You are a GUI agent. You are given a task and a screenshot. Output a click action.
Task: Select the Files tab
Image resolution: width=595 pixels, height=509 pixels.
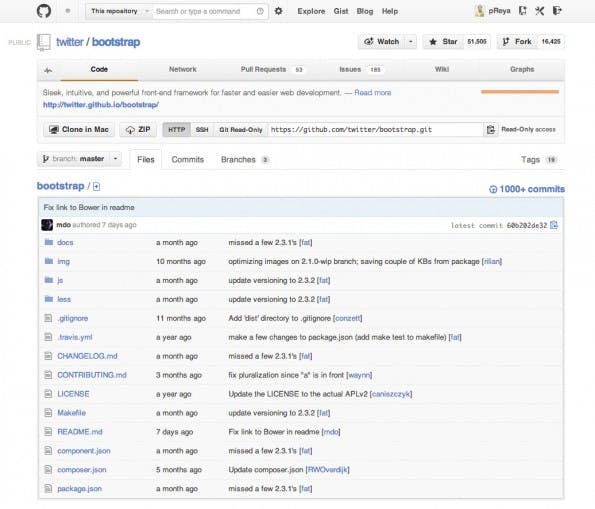coord(146,159)
